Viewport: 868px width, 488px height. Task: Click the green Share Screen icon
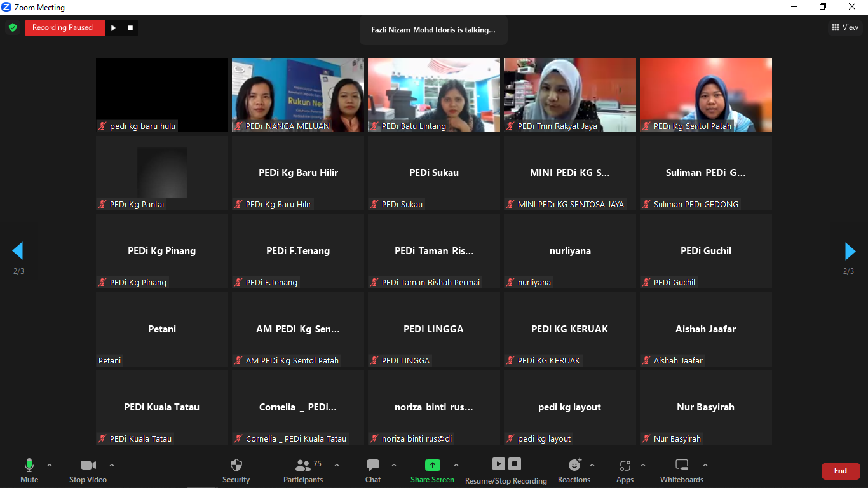(x=432, y=465)
